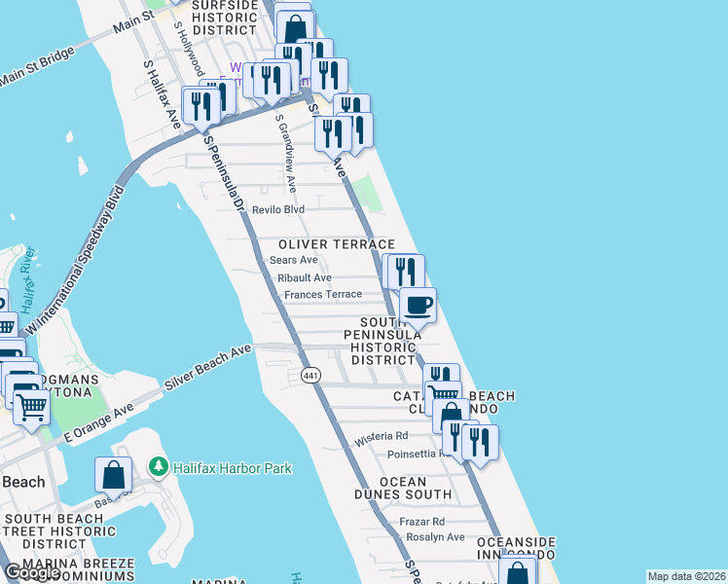This screenshot has width=728, height=584.
Task: Click the restaurant marker above S Grandview Ave
Action: point(273,82)
